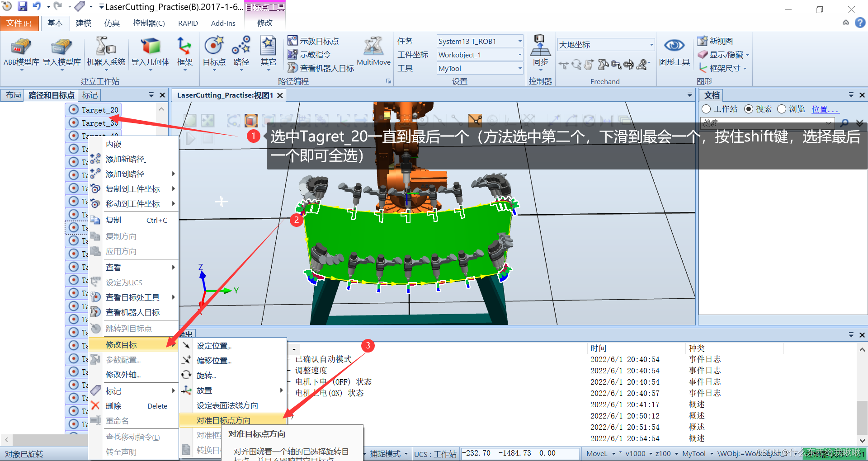Select the Freehand move tool
The image size is (868, 461).
(563, 65)
